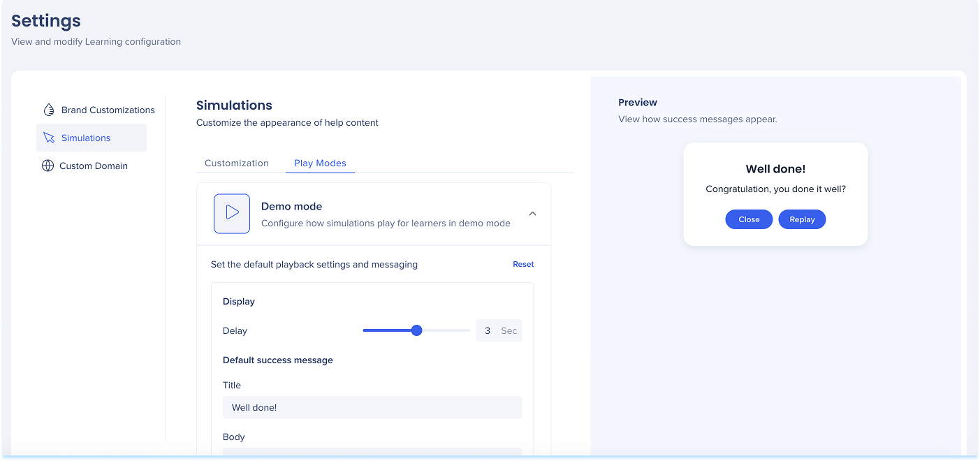Click the Title field containing 'Well done!'
The height and width of the screenshot is (461, 980).
[372, 407]
